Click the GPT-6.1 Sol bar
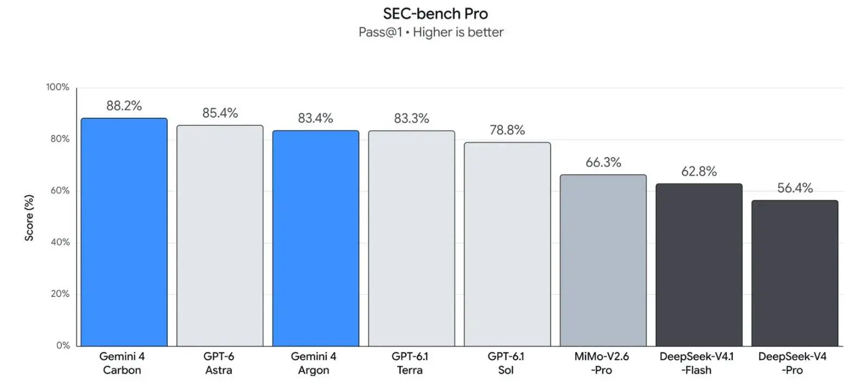The image size is (868, 388). tap(507, 244)
